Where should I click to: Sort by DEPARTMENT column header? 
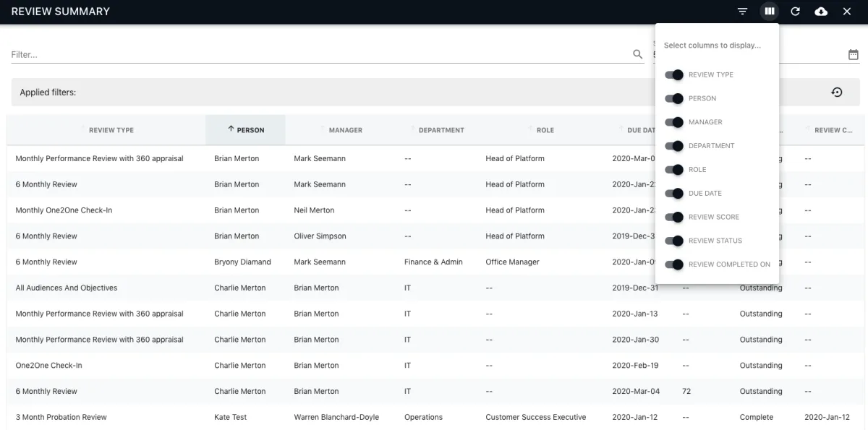click(441, 130)
